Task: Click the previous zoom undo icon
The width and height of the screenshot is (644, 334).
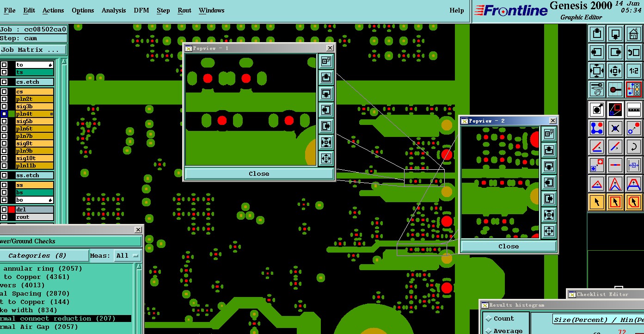Action: coord(634,52)
